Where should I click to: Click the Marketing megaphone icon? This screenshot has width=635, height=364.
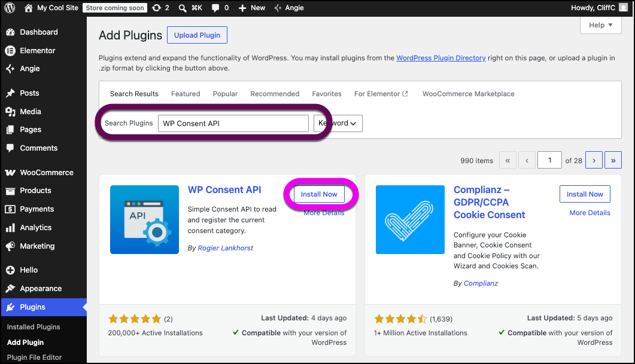tap(11, 246)
